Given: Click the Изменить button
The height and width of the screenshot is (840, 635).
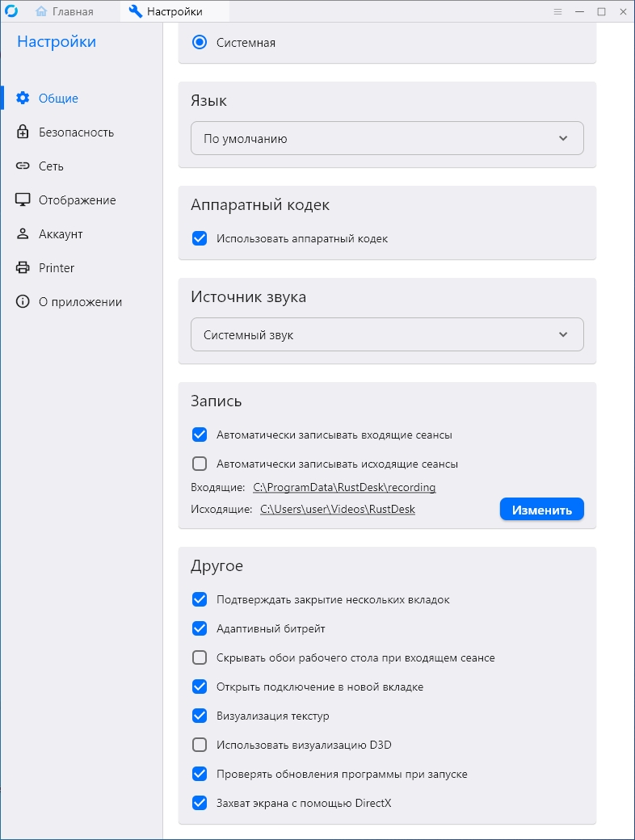Looking at the screenshot, I should click(542, 510).
